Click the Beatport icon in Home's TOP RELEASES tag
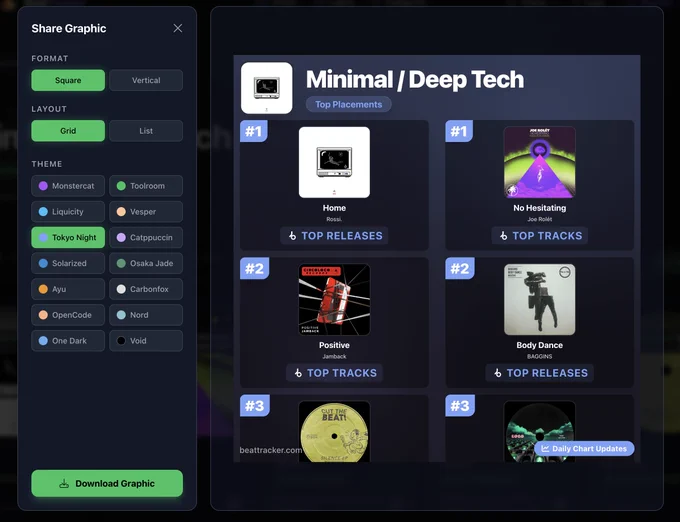Screen dimensions: 680x522 tap(293, 236)
